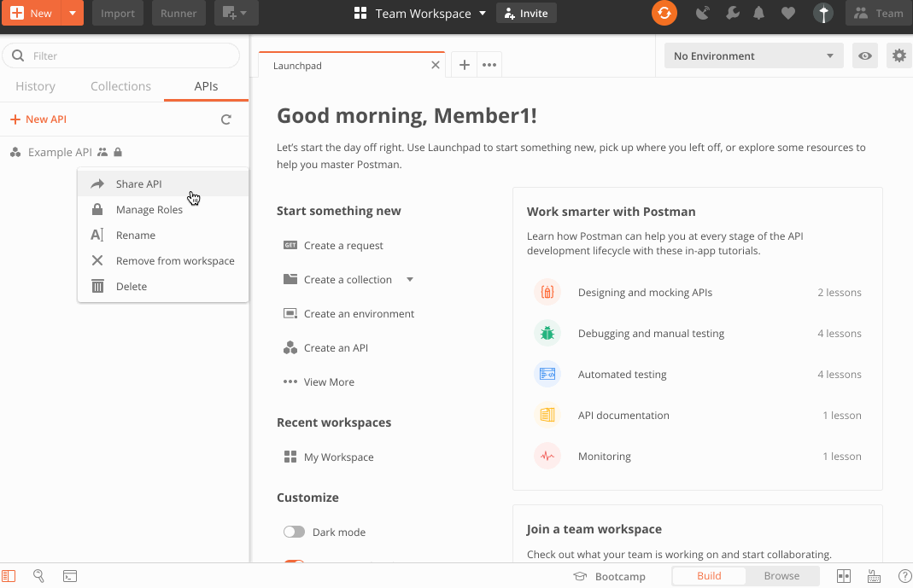Expand Create a collection dropdown arrow

pos(410,280)
